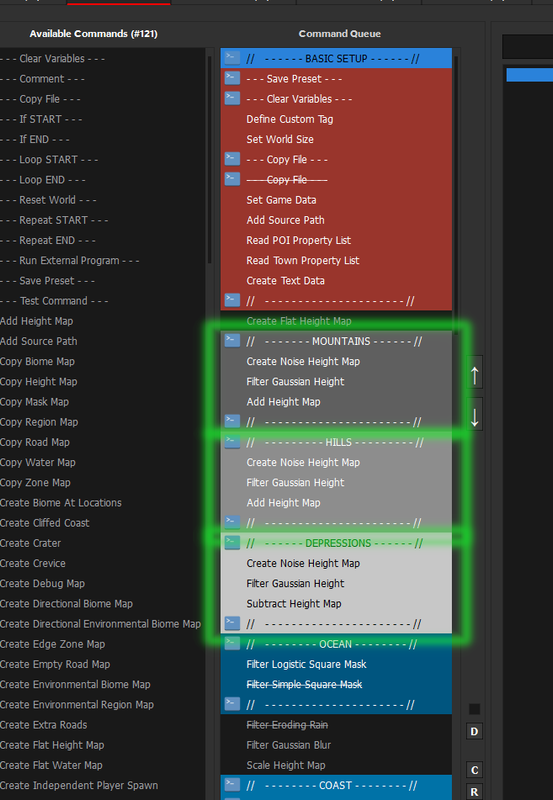Screen dimensions: 553x800
Task: Click the terminal icon on the COAST header
Action: click(x=232, y=784)
